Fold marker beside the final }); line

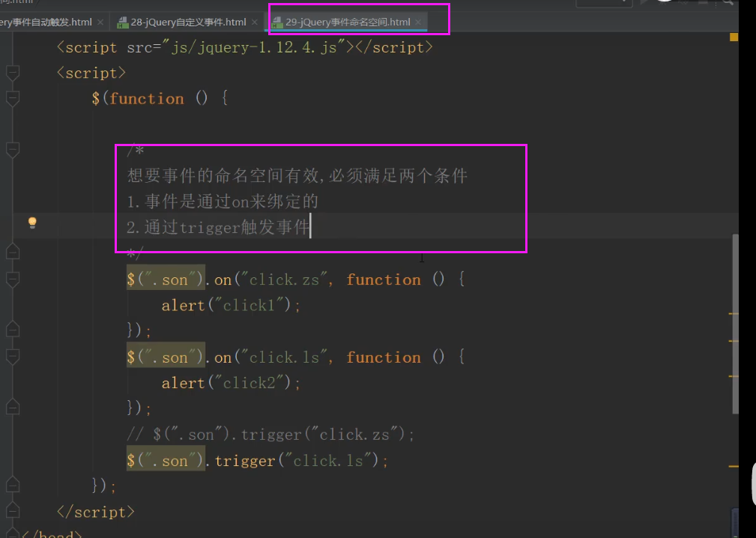tap(13, 485)
